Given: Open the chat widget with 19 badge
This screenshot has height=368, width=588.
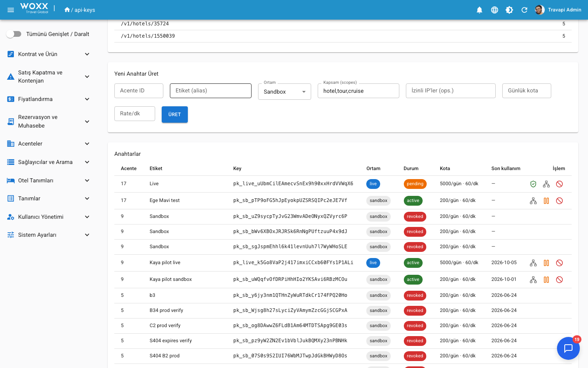Looking at the screenshot, I should coord(568,348).
